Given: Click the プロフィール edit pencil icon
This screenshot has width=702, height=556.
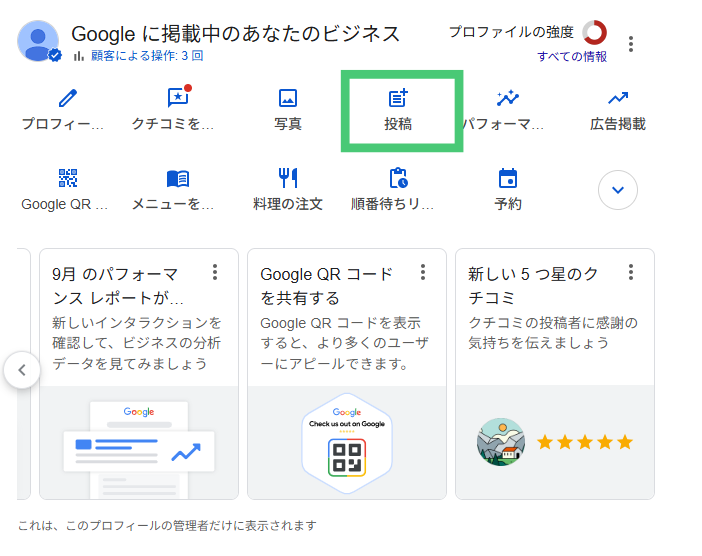Looking at the screenshot, I should 67,98.
